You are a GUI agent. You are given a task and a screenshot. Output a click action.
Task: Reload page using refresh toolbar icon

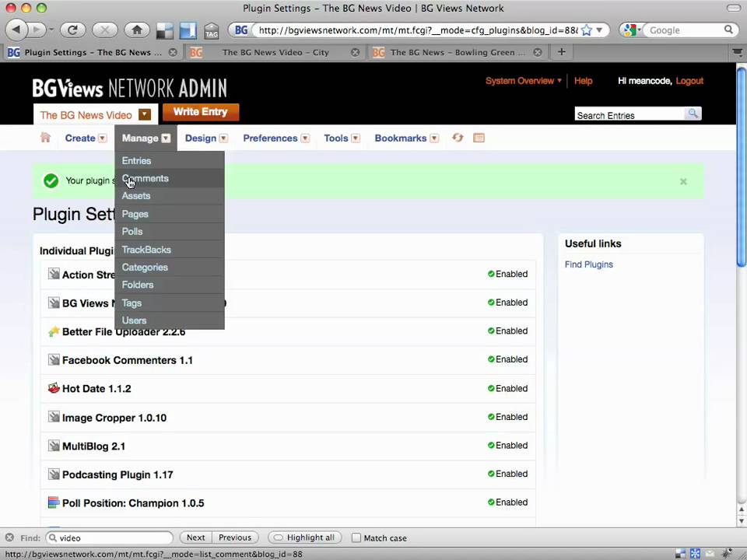coord(72,30)
